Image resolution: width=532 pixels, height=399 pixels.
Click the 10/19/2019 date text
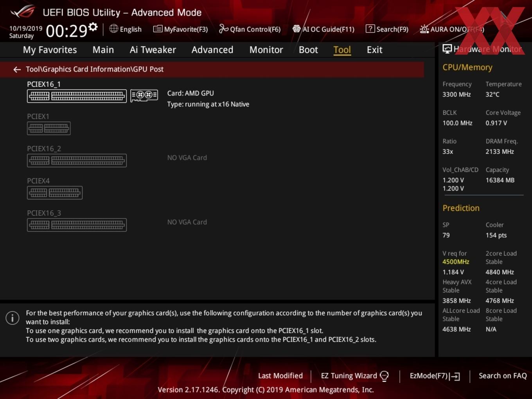(x=26, y=28)
